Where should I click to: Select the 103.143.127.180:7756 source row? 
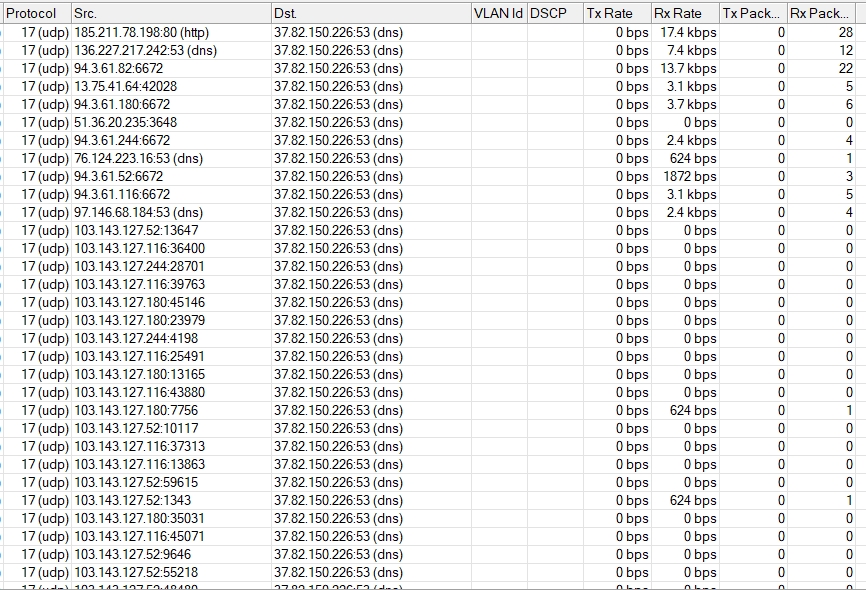coord(136,411)
